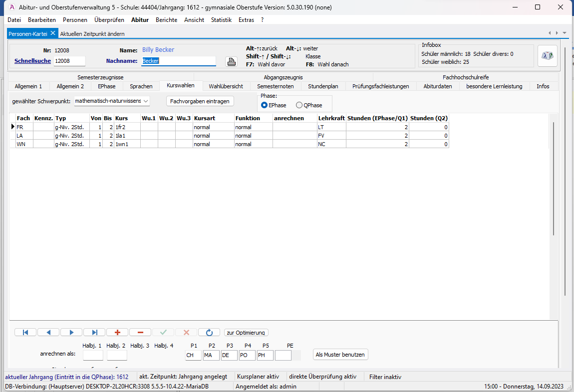Click Fachvorgaben eintragen button
This screenshot has height=392, width=574.
point(200,101)
